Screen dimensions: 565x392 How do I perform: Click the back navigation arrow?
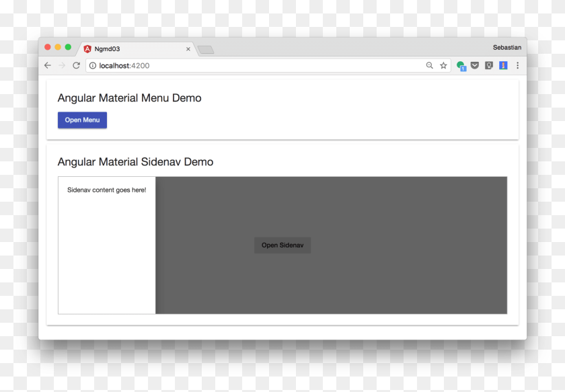47,65
